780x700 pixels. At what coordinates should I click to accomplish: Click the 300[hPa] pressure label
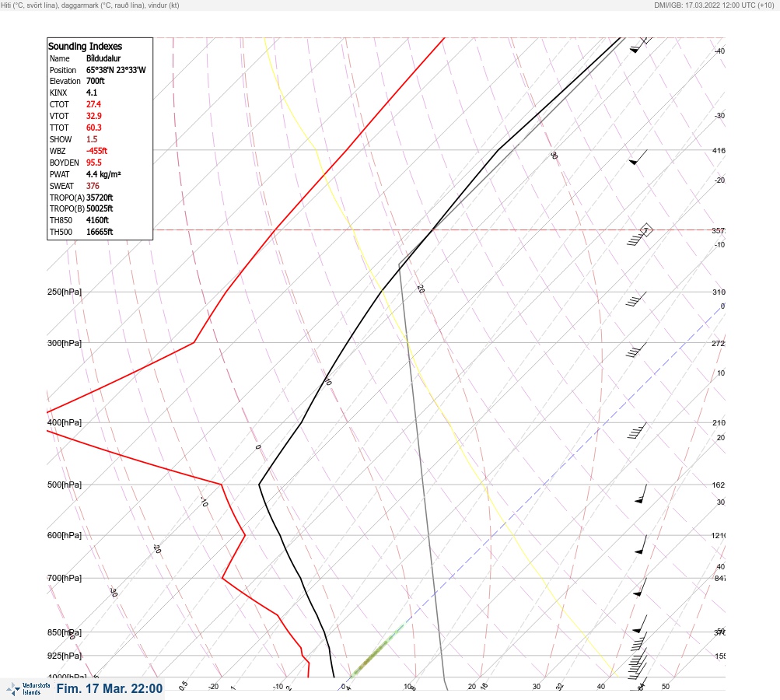(65, 343)
